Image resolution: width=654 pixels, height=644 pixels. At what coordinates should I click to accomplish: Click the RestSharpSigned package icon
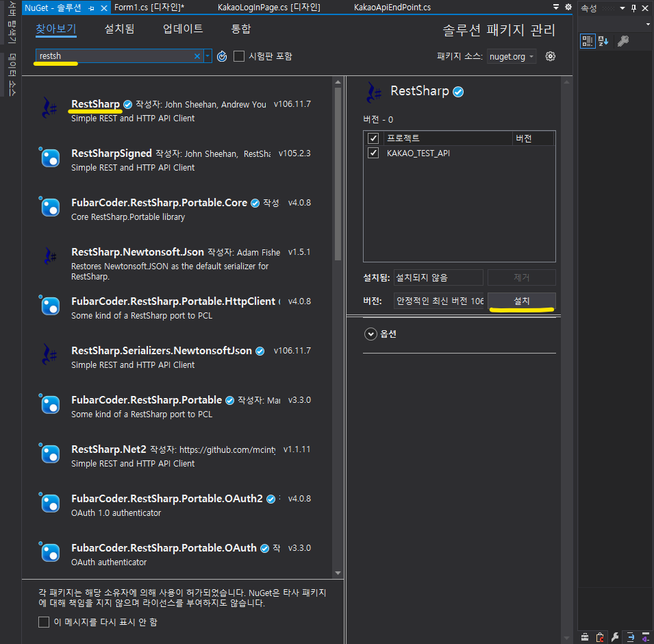point(50,158)
